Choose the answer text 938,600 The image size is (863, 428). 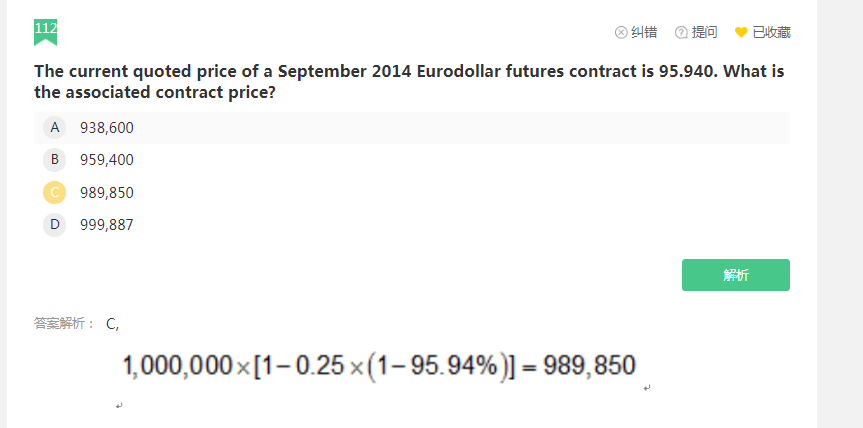click(x=107, y=128)
